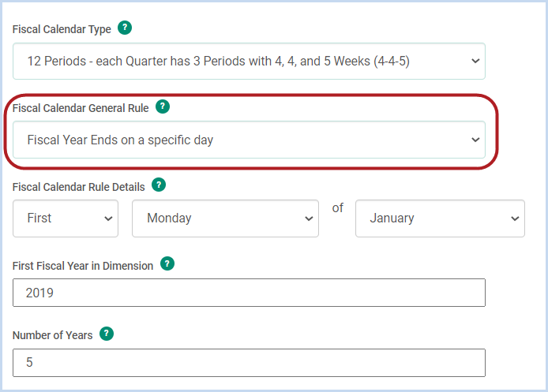This screenshot has height=392, width=548.
Task: Expand the 'First' ordinal dropdown
Action: [66, 218]
